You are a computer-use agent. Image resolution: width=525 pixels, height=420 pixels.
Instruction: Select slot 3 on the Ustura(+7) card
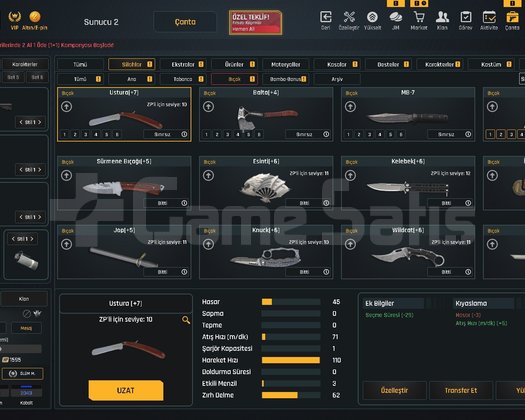[x=85, y=135]
